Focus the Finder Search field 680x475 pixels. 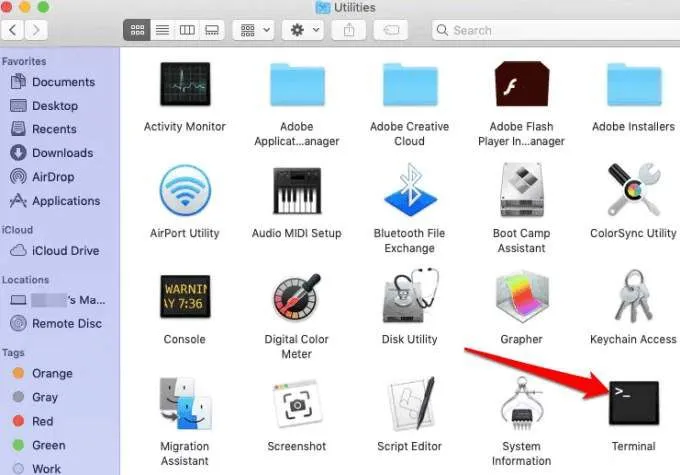[x=556, y=30]
